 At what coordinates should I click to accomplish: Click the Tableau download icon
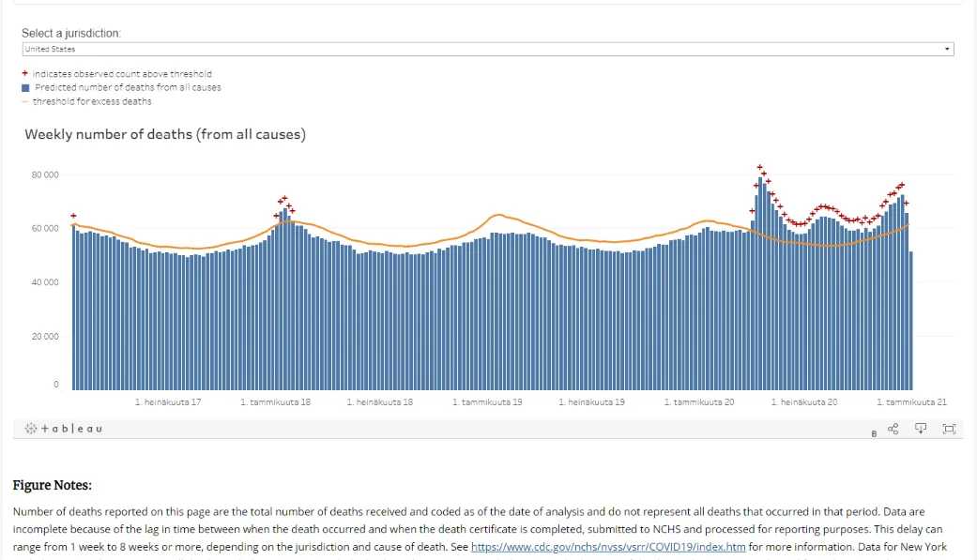(x=921, y=429)
